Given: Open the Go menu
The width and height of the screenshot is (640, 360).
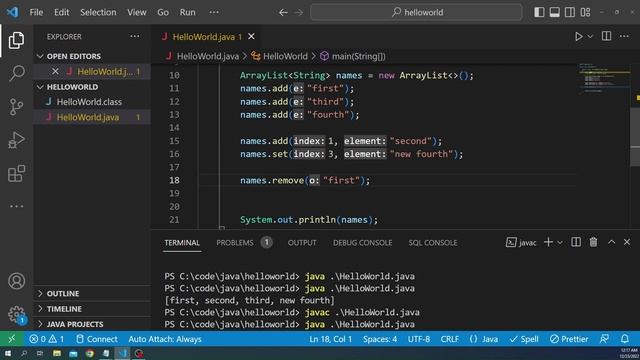Looking at the screenshot, I should (163, 12).
